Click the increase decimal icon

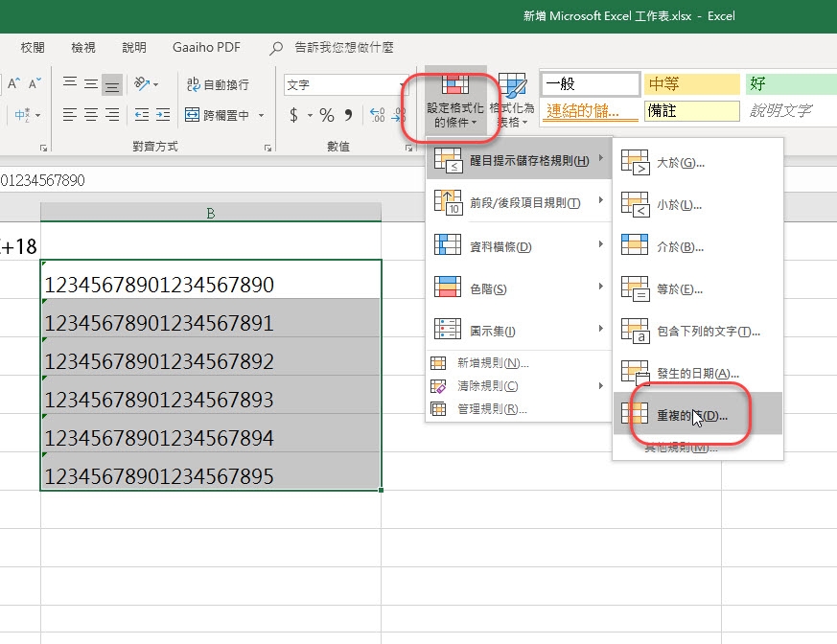(377, 115)
